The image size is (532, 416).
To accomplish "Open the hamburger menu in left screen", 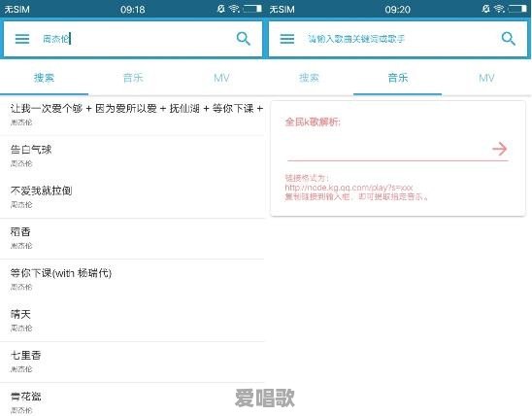I will (x=22, y=39).
